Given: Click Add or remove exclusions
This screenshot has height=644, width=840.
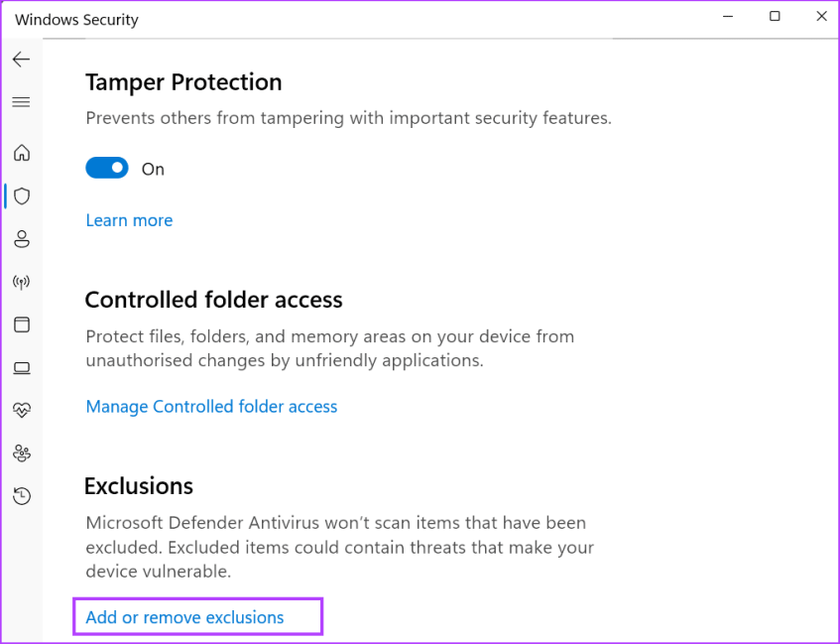Looking at the screenshot, I should point(183,616).
